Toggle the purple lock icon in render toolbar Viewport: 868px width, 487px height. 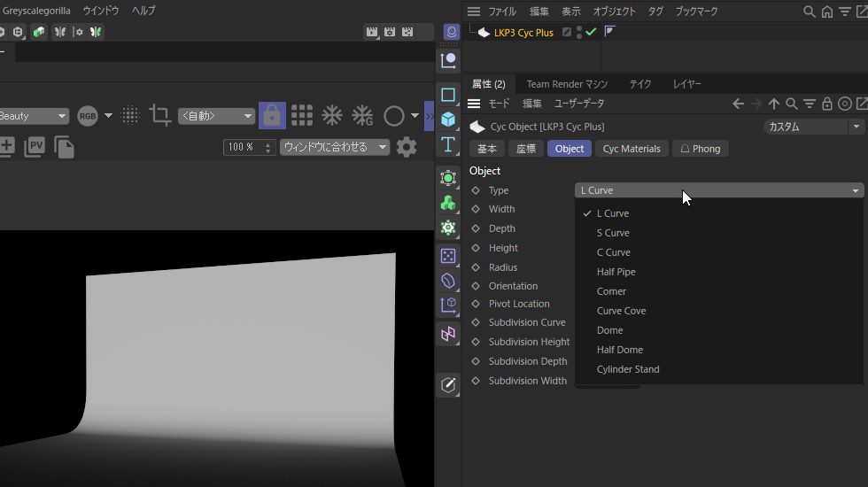[x=271, y=116]
